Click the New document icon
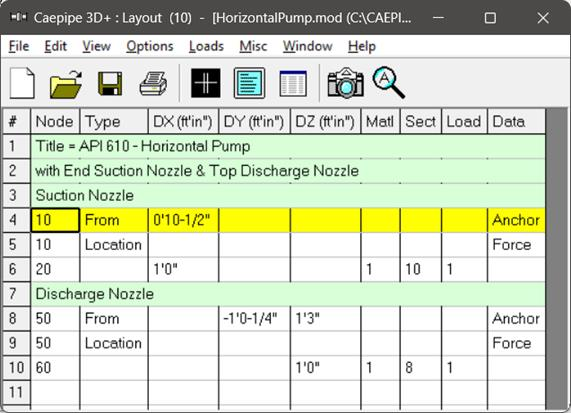The width and height of the screenshot is (571, 413). pos(22,83)
